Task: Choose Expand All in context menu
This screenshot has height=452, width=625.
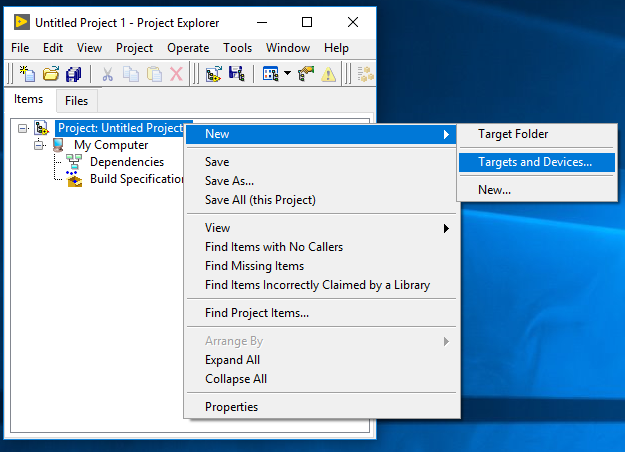Action: tap(321, 360)
